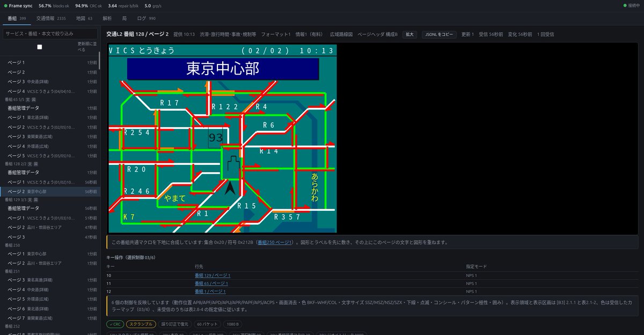644x335 pixels.
Task: Select ページ 5 VICSとうきょう(05/05) row
Action: click(x=49, y=156)
